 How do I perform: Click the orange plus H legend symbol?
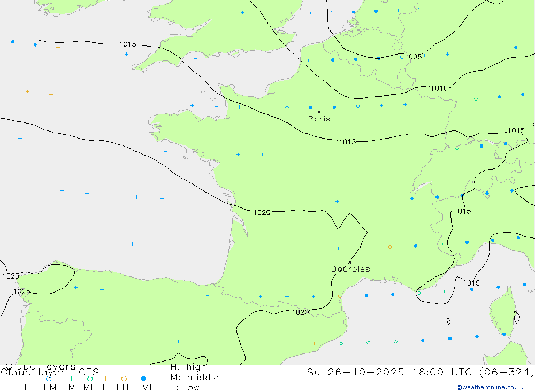click(105, 379)
